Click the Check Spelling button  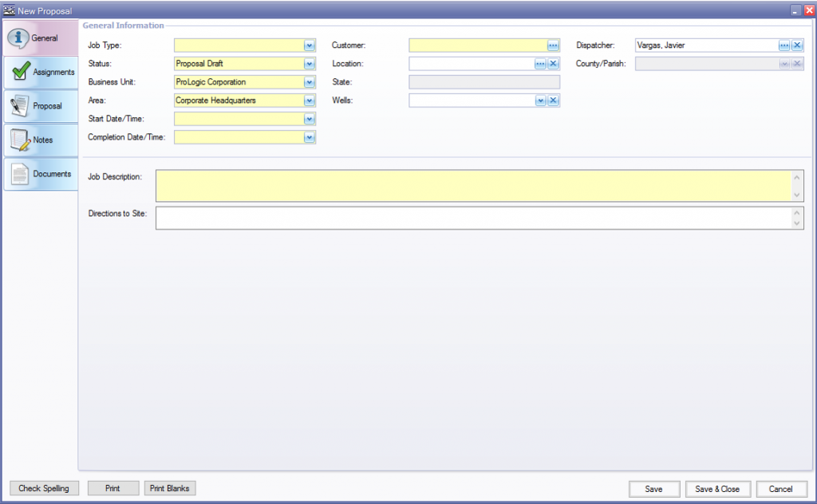(44, 488)
